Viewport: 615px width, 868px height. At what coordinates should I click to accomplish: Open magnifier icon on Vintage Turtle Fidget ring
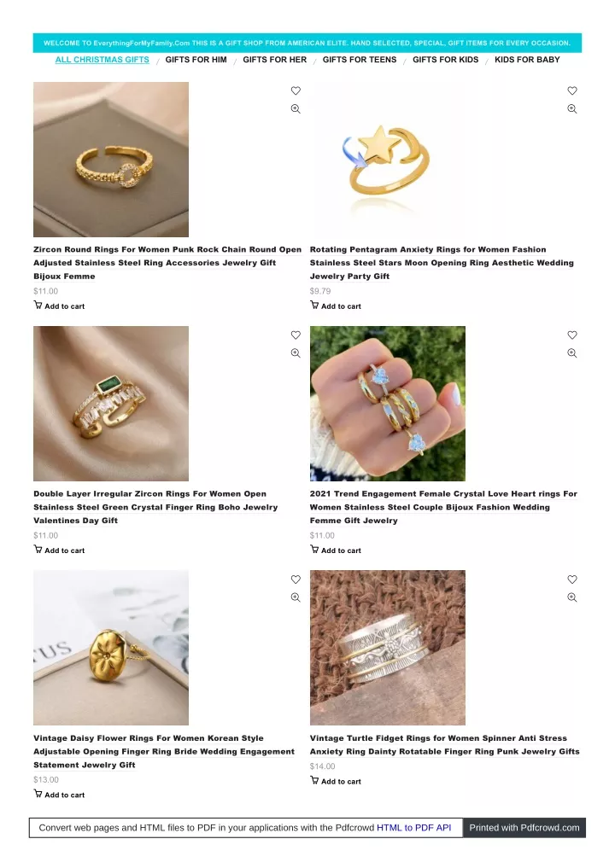[572, 597]
